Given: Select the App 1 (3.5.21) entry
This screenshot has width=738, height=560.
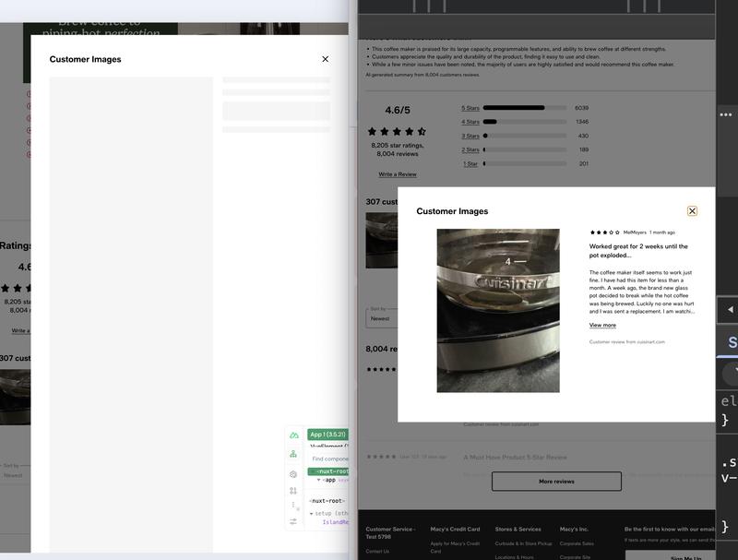Looking at the screenshot, I should 327,435.
